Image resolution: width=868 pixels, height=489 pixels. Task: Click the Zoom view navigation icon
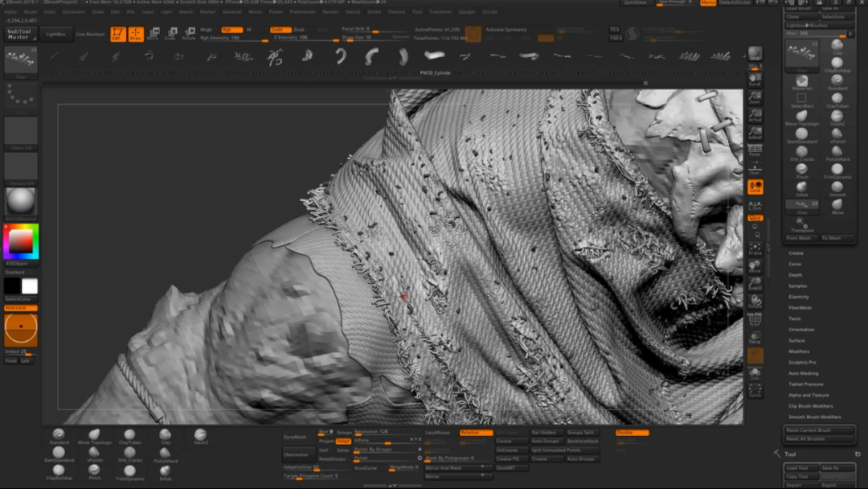click(x=755, y=98)
